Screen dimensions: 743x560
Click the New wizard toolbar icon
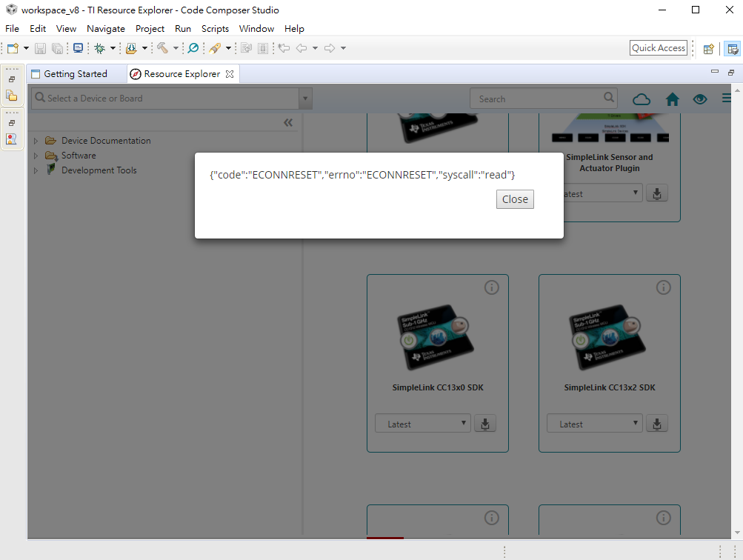coord(13,48)
